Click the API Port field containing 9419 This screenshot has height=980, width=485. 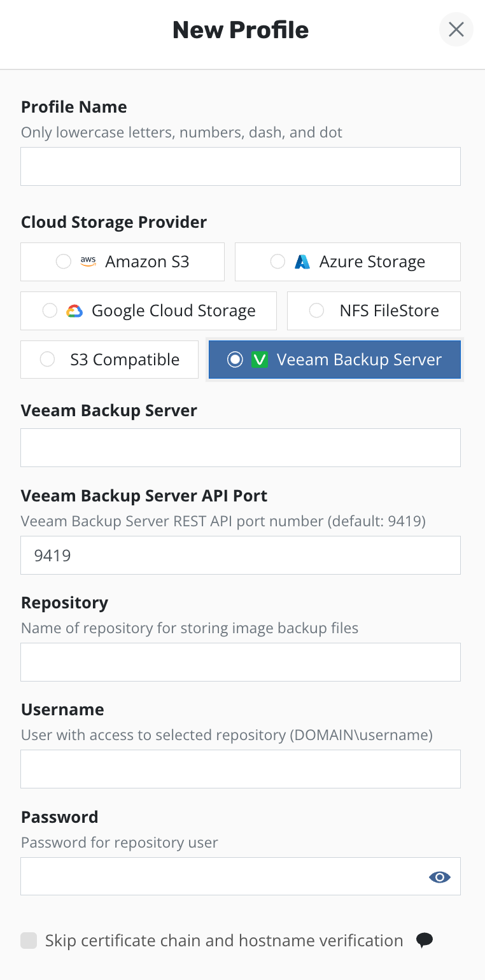[x=240, y=555]
